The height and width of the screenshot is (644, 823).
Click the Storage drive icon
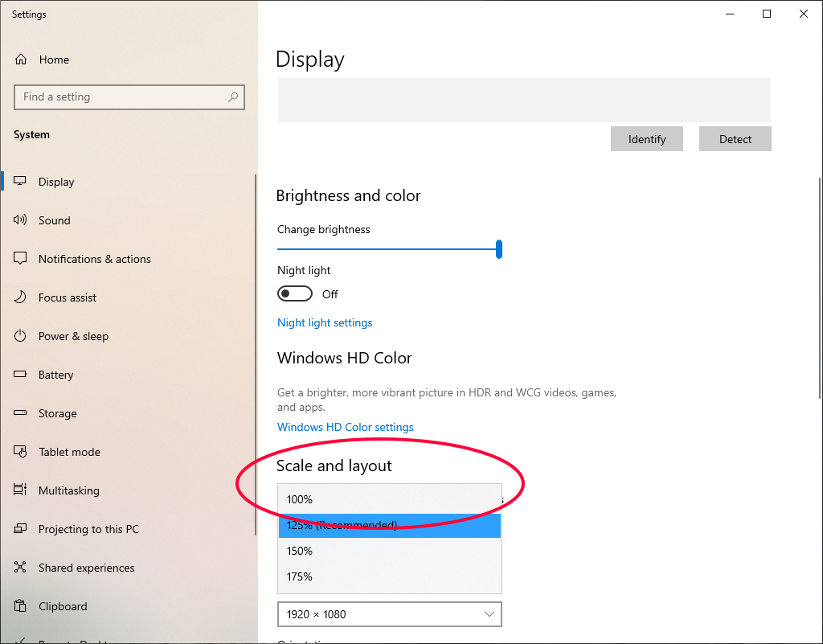tap(21, 413)
